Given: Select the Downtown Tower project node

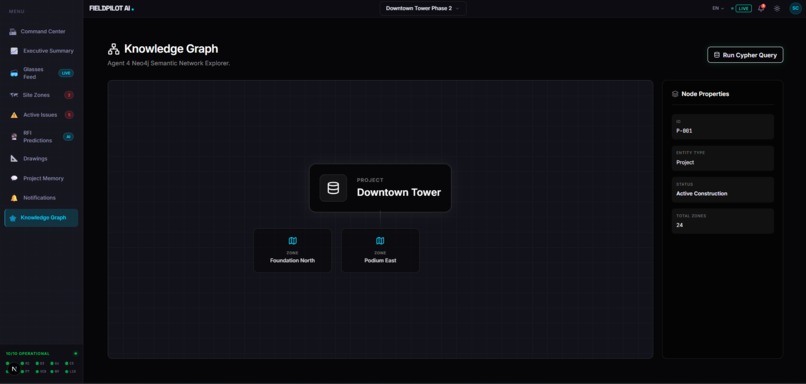Looking at the screenshot, I should (380, 188).
